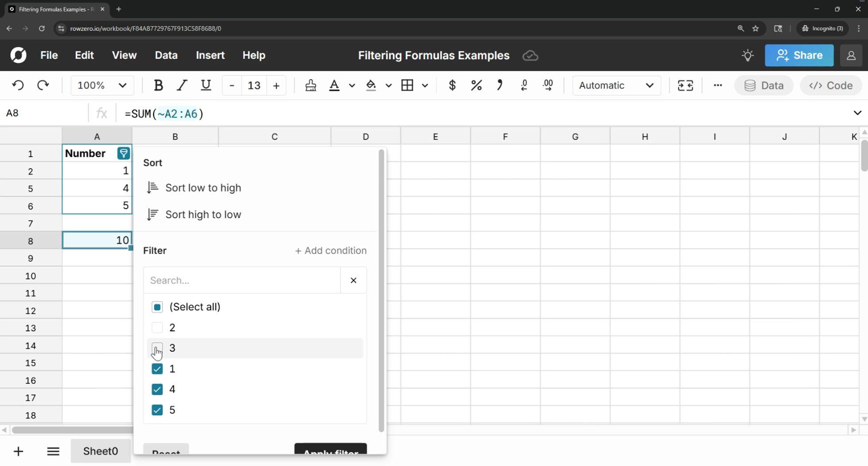Click the filter panel vertical scrollbar
This screenshot has height=466, width=868.
pos(381,291)
